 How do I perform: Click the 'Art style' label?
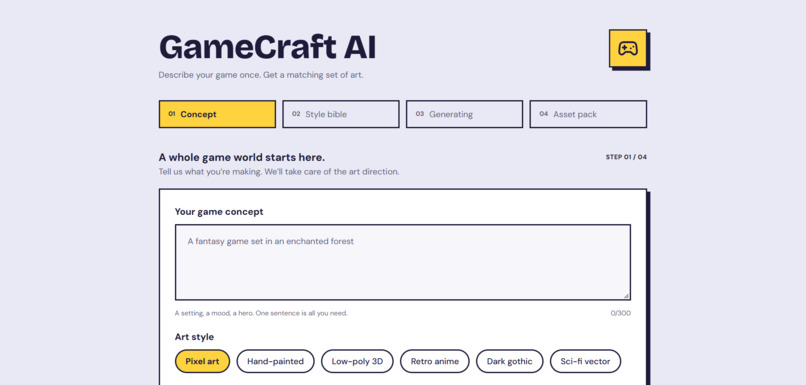(194, 337)
